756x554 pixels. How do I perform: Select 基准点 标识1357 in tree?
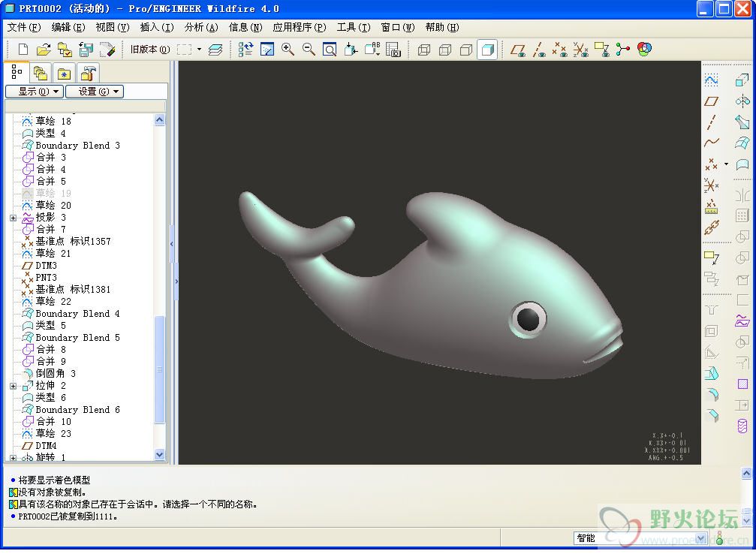point(73,242)
